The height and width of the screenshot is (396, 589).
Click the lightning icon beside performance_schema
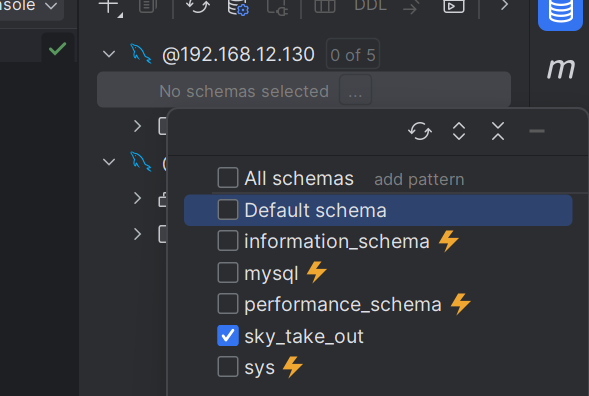[461, 304]
